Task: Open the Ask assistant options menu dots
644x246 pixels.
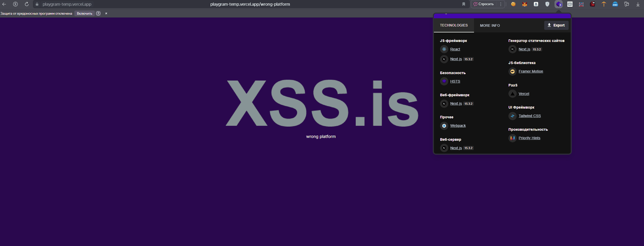Action: 501,4
